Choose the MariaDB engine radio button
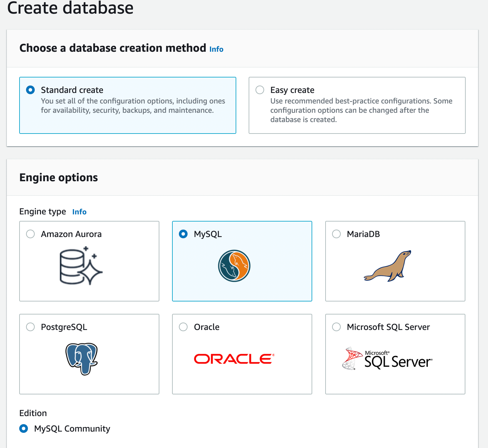488x448 pixels. click(x=336, y=234)
